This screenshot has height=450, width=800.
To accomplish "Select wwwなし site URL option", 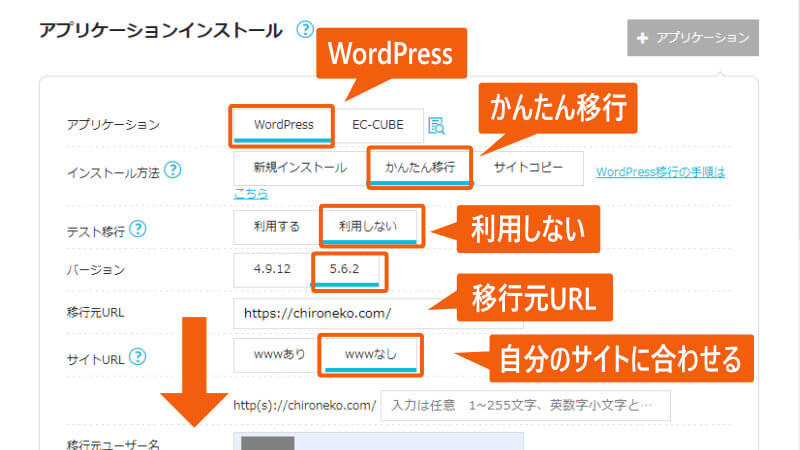I will click(370, 355).
